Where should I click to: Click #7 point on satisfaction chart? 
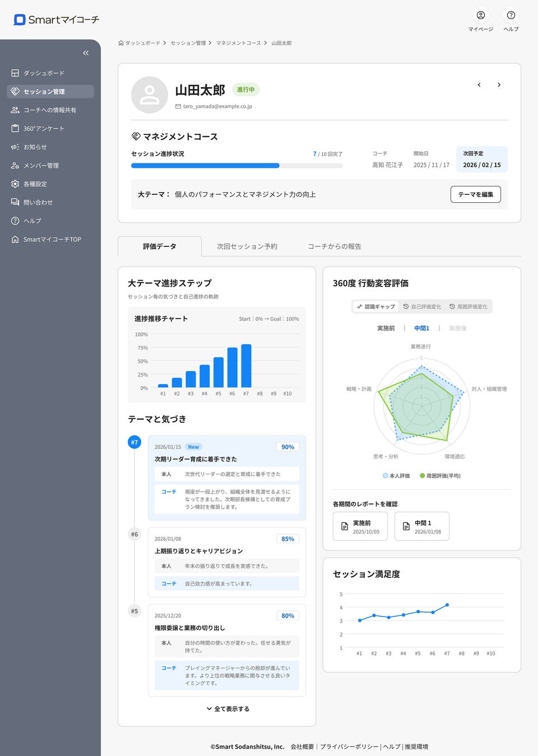[x=447, y=605]
